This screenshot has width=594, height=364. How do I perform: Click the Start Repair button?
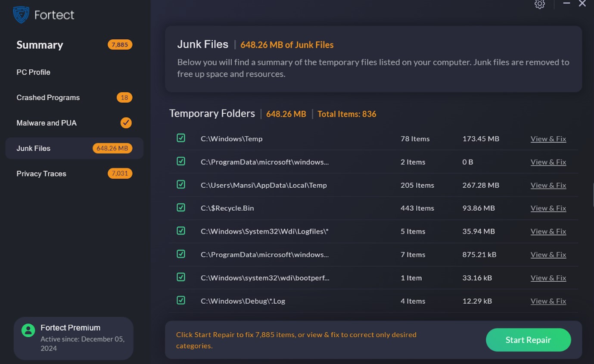tap(528, 340)
